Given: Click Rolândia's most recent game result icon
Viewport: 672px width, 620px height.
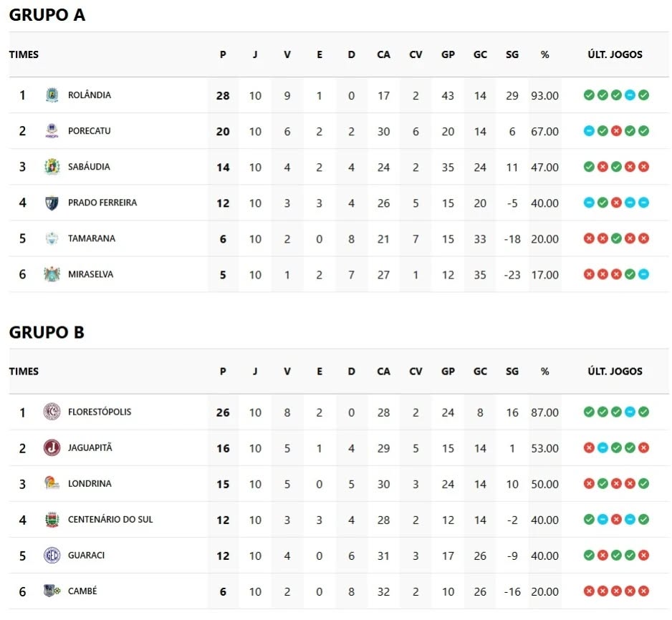Looking at the screenshot, I should tap(643, 95).
